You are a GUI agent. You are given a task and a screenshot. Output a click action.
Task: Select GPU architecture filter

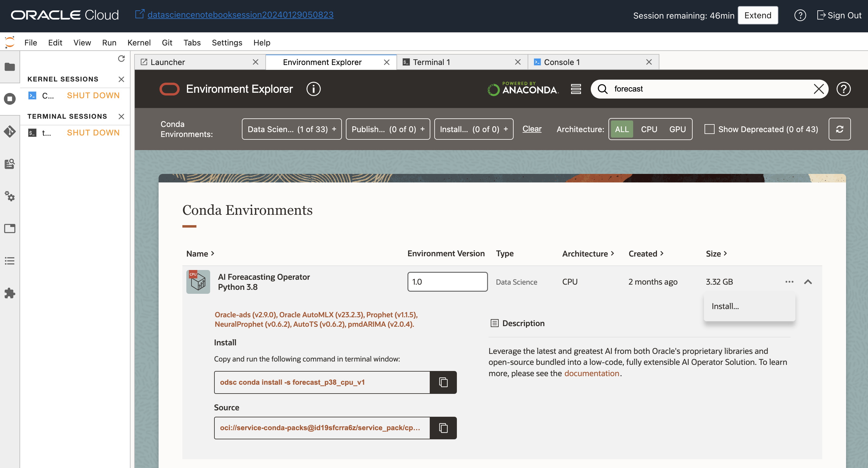(677, 129)
